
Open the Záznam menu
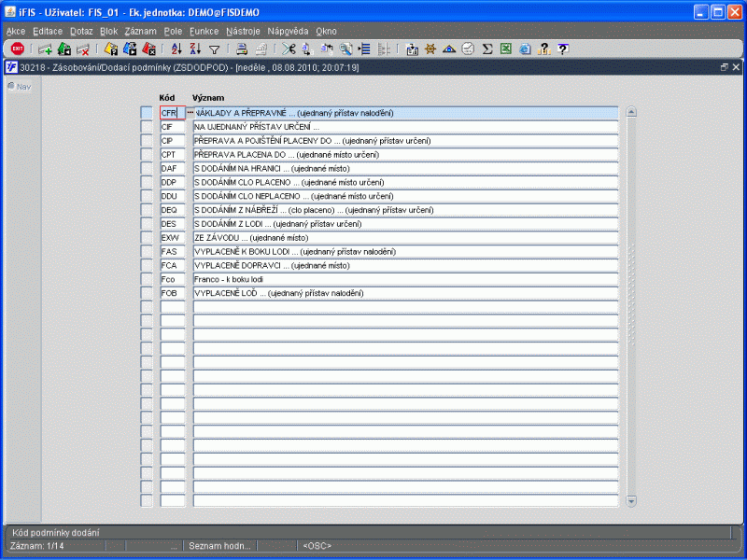click(141, 32)
